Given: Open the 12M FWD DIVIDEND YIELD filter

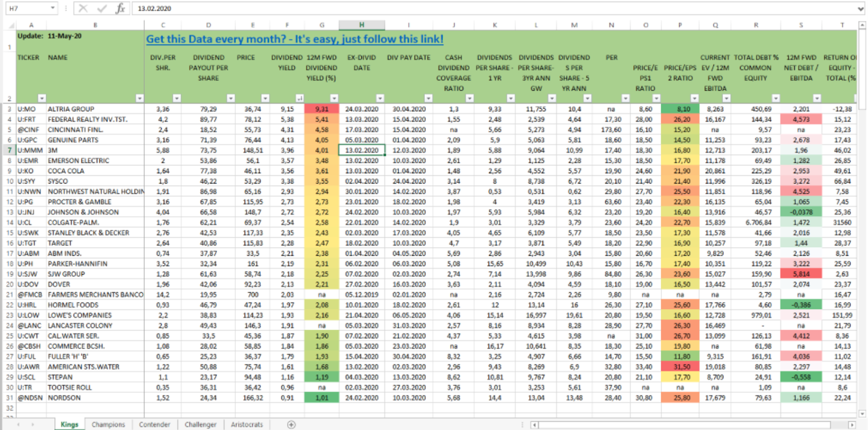Looking at the screenshot, I should tap(334, 98).
